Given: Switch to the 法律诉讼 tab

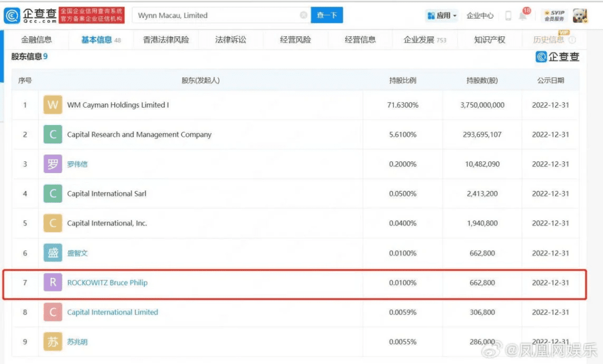Looking at the screenshot, I should click(x=231, y=40).
